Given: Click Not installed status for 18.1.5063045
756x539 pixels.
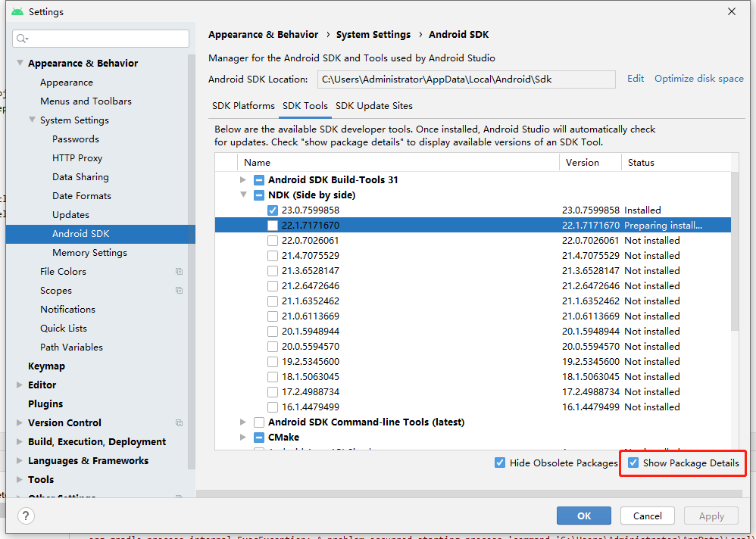Looking at the screenshot, I should tap(652, 377).
